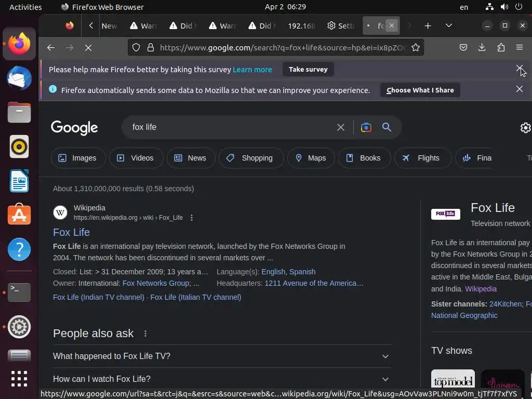Open People also ask options menu

click(145, 334)
